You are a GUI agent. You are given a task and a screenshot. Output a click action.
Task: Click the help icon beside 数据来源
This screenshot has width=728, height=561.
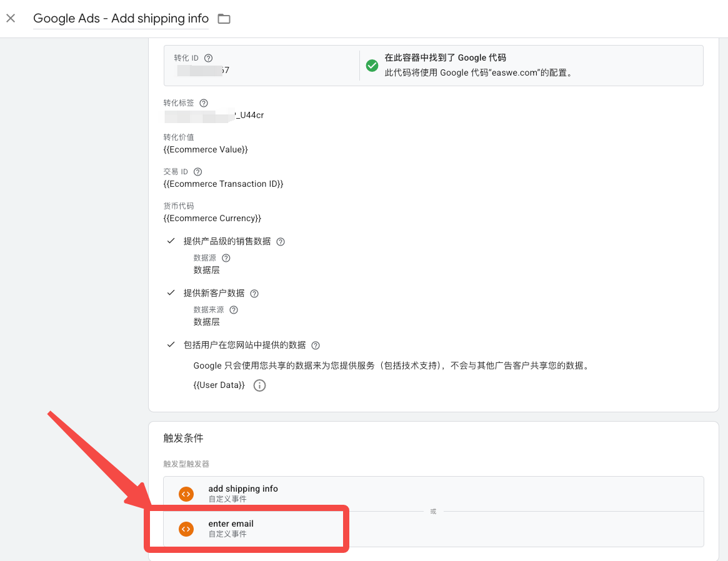point(234,310)
